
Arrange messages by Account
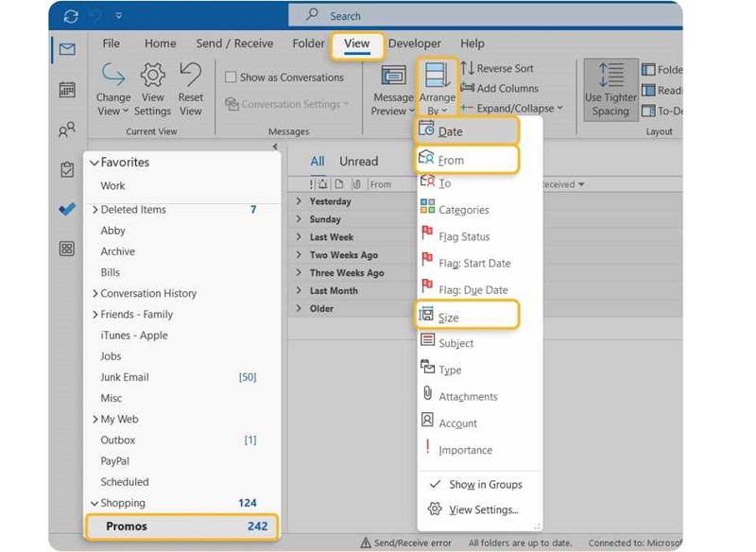480,423
